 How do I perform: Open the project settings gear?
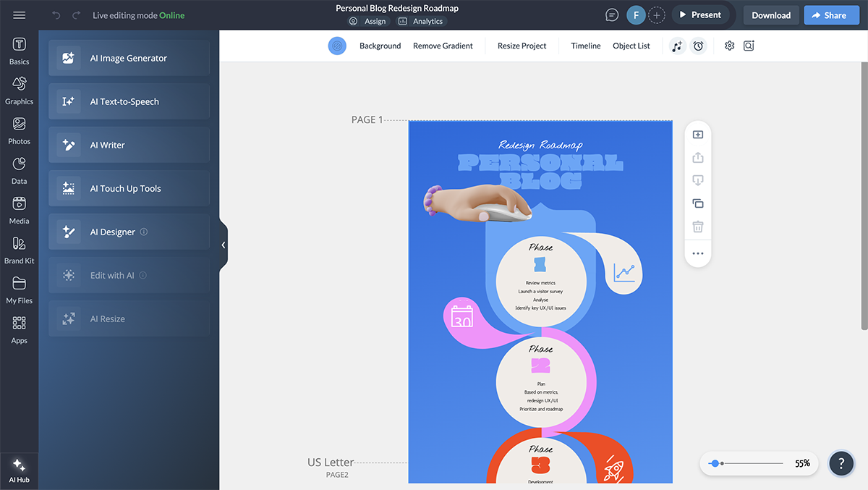click(x=729, y=45)
